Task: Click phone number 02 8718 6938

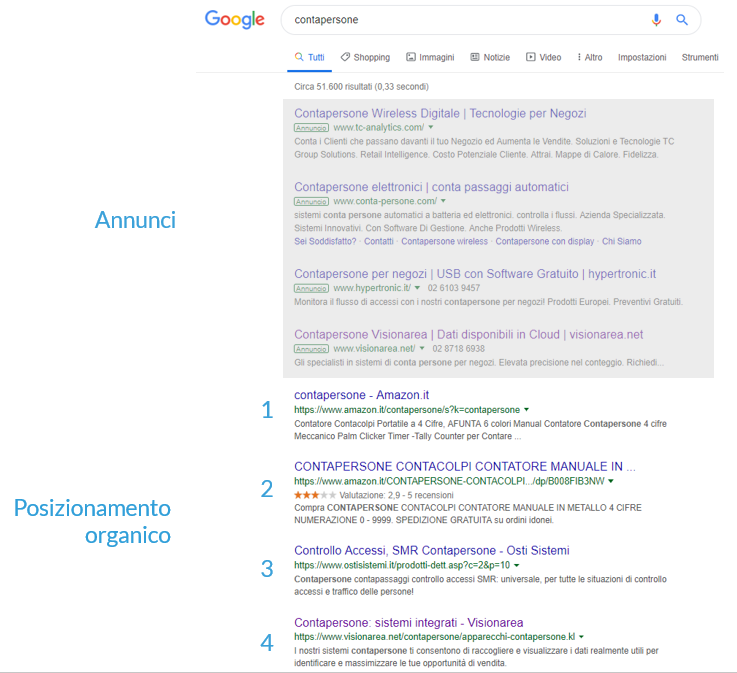Action: tap(458, 348)
